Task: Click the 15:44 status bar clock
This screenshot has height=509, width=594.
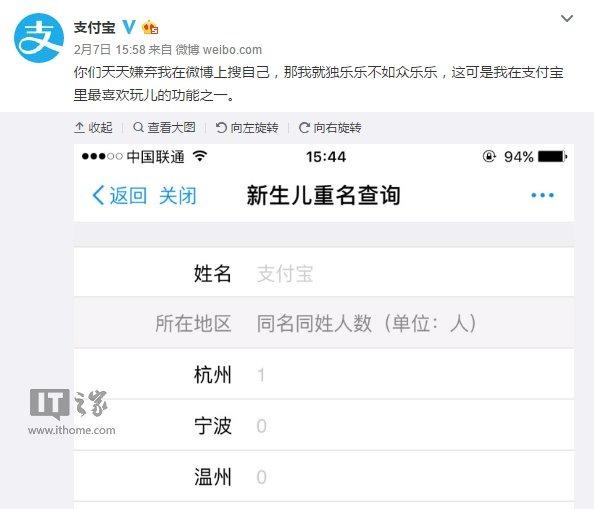Action: (326, 157)
